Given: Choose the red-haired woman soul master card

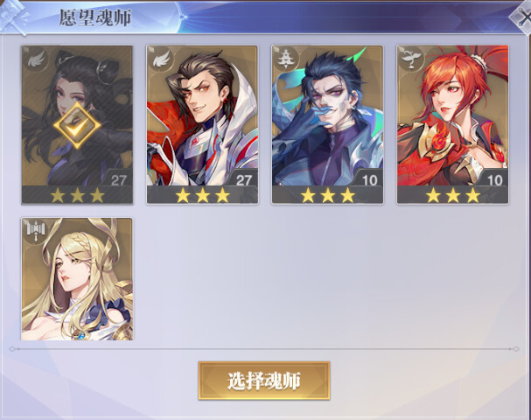Looking at the screenshot, I should 453,124.
